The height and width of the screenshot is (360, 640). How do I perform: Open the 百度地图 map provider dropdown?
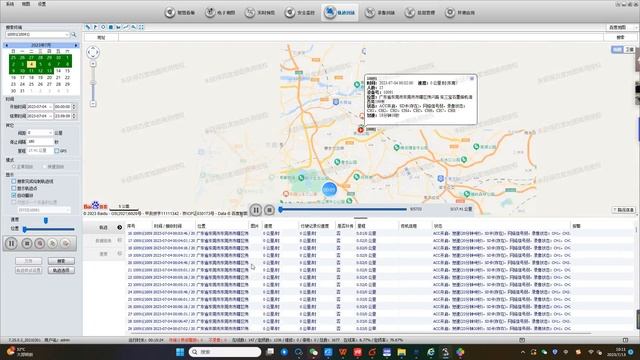coord(621,27)
